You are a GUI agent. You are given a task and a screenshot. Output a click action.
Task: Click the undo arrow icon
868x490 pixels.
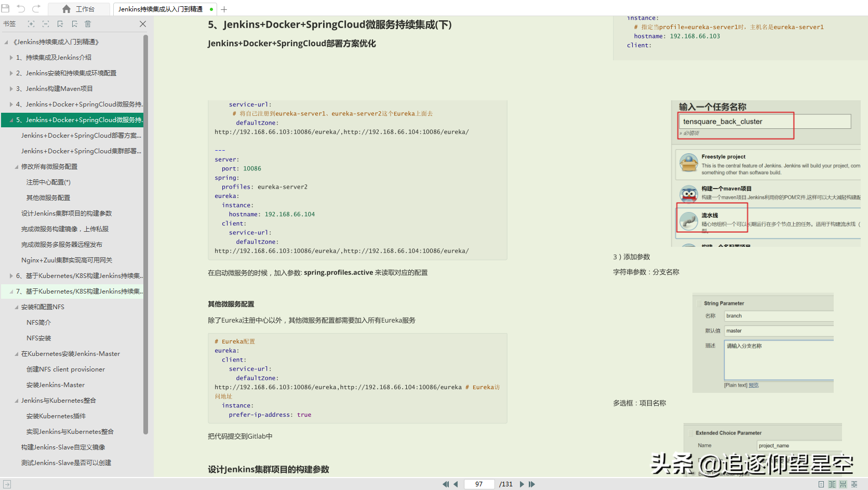[21, 8]
